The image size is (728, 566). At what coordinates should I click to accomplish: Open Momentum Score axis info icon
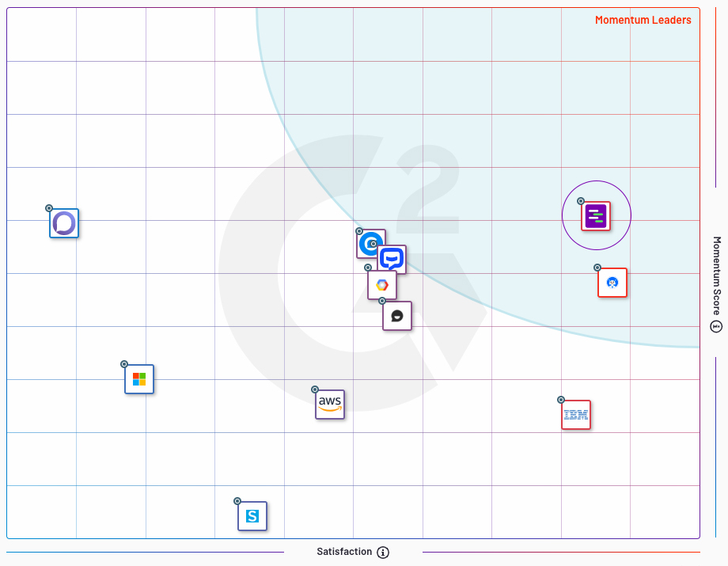coord(716,326)
